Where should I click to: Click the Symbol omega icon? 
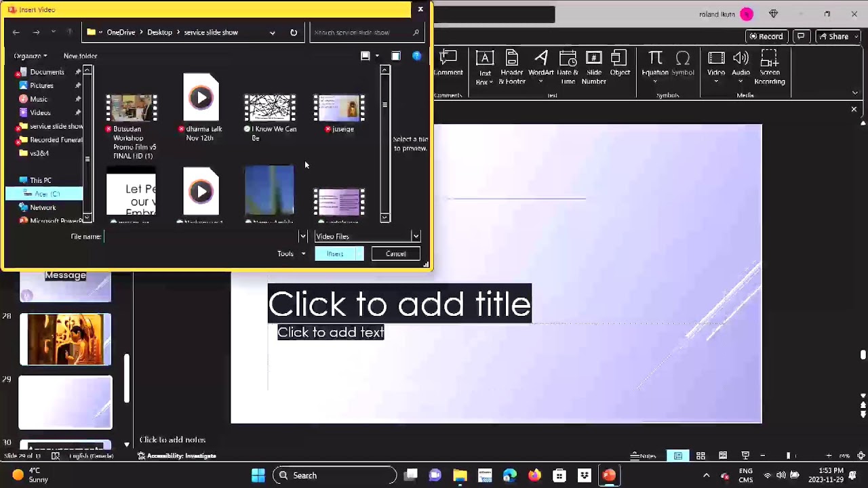683,58
